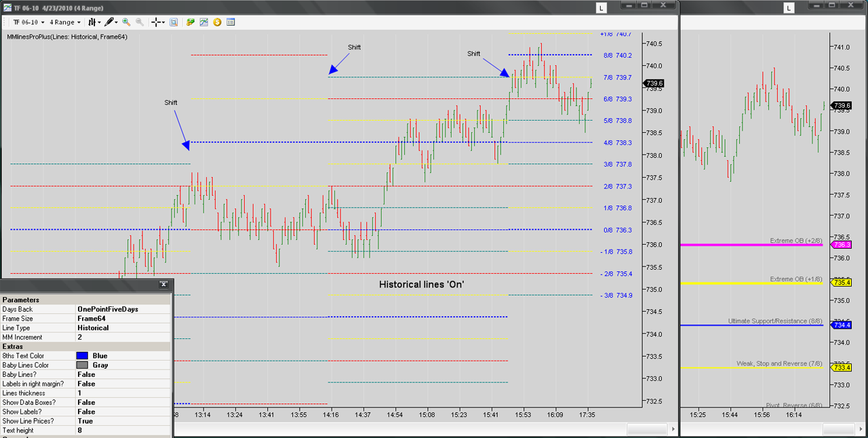Click the Ultimate Support/Resistance (8/8) label

pyautogui.click(x=775, y=321)
